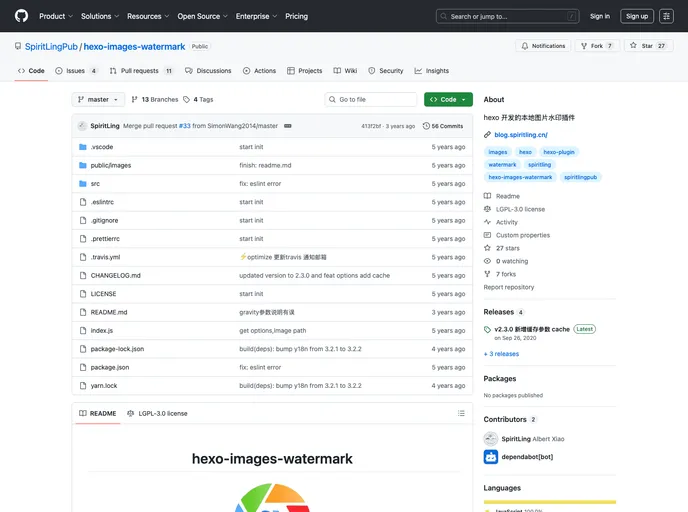Click the Sign up button
Screen dimensions: 688x512
[637, 16]
